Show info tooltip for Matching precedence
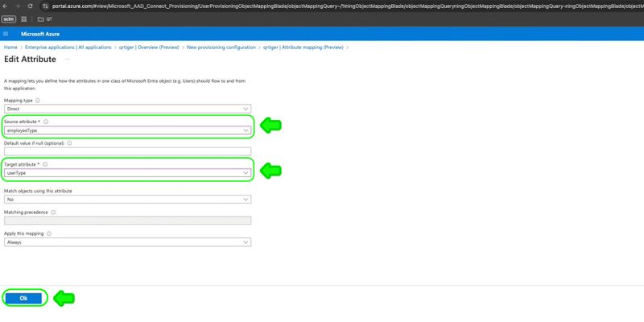Screen dimensions: 644x322 (53, 213)
